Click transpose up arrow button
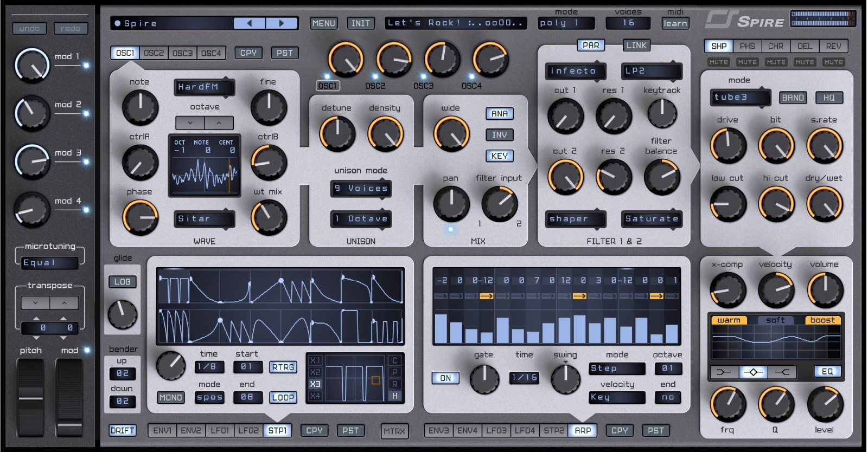The height and width of the screenshot is (452, 868). (x=64, y=303)
